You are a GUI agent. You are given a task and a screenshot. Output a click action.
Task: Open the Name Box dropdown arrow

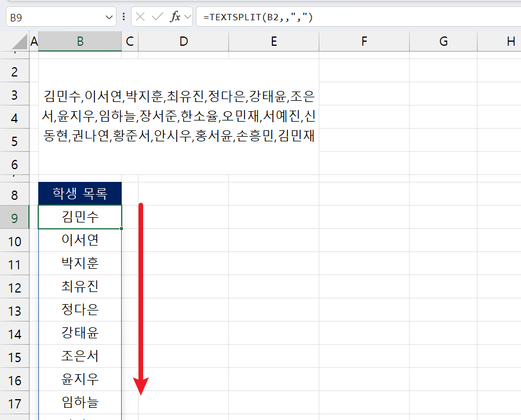point(108,17)
